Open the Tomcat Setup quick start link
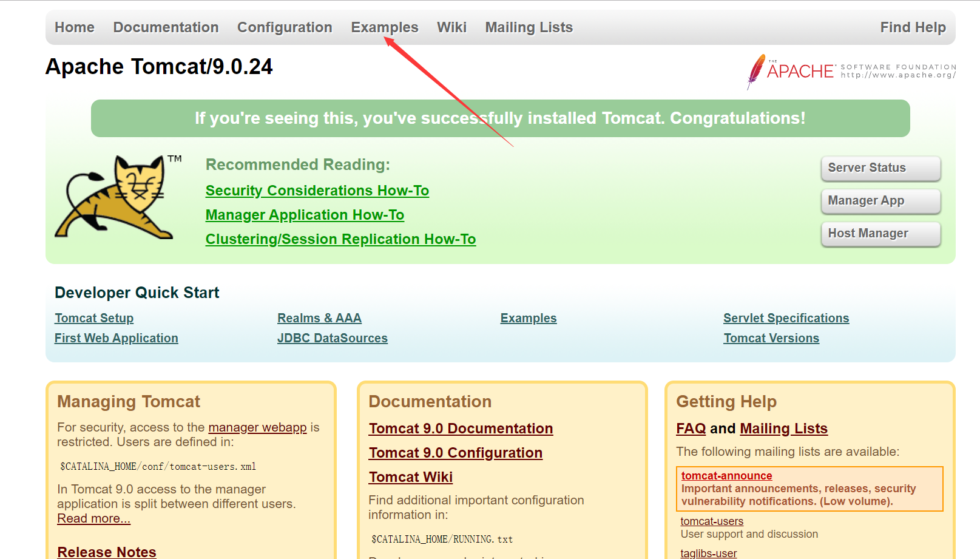Viewport: 980px width, 559px height. tap(94, 318)
